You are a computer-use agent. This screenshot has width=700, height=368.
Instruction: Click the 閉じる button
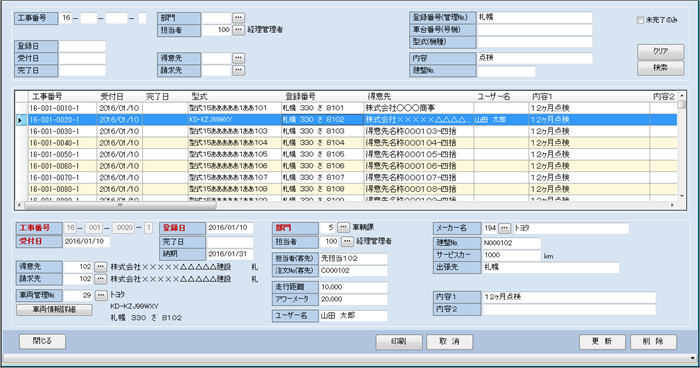click(x=42, y=341)
